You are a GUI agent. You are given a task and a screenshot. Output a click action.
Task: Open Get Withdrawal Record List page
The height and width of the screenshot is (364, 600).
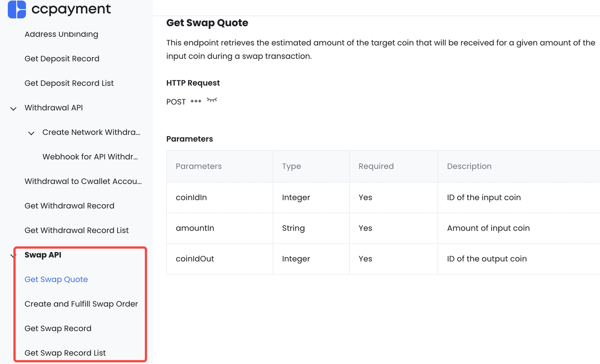pyautogui.click(x=77, y=230)
